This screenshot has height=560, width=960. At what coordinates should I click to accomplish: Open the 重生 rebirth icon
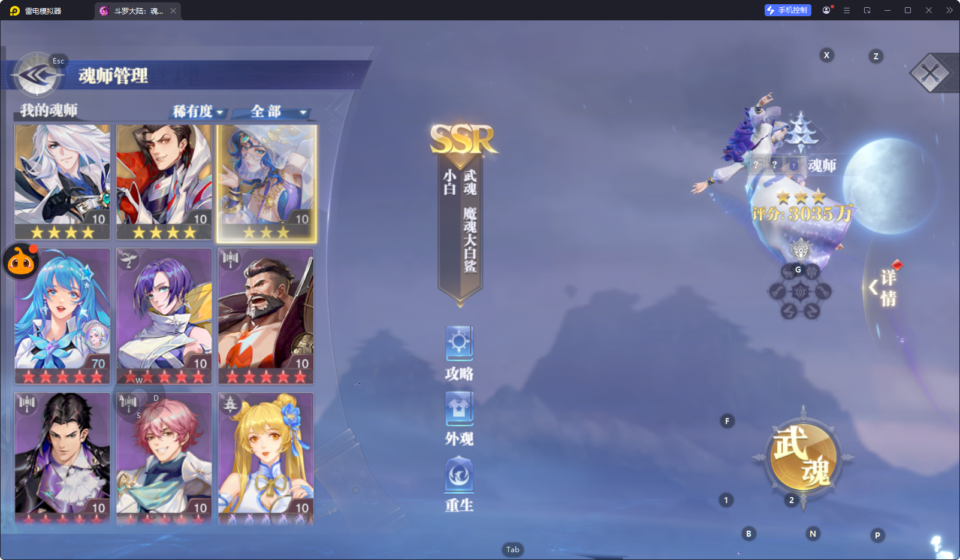coord(460,485)
